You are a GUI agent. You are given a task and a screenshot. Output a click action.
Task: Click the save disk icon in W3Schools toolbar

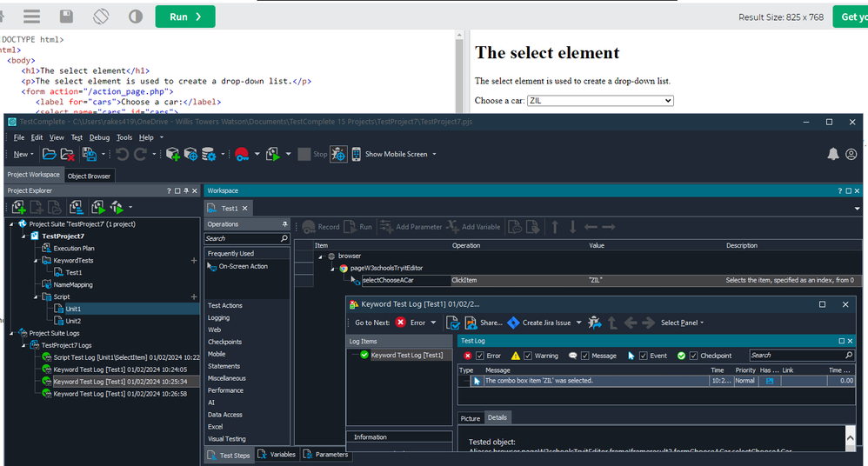point(66,17)
